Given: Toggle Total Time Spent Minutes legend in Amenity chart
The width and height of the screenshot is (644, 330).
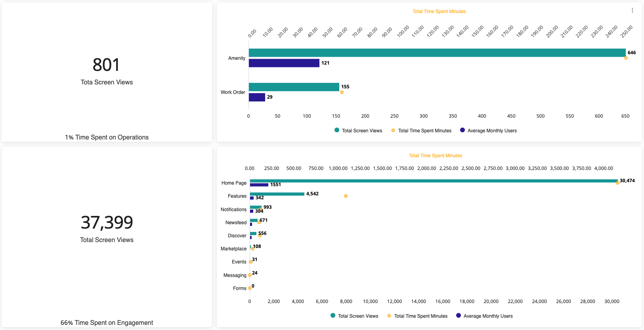Looking at the screenshot, I should pos(421,130).
